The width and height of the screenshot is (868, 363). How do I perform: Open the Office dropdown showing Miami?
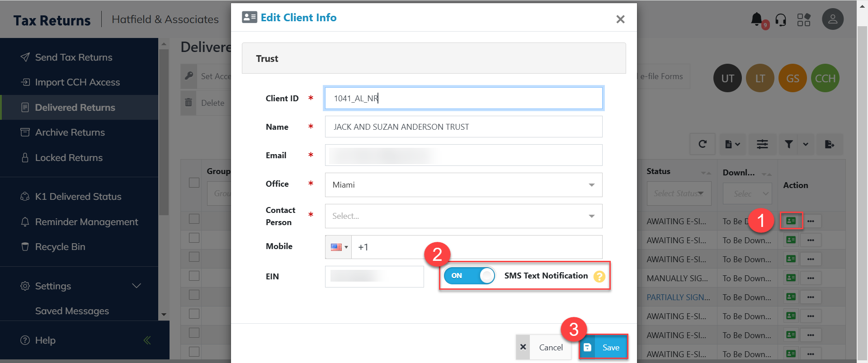point(463,185)
